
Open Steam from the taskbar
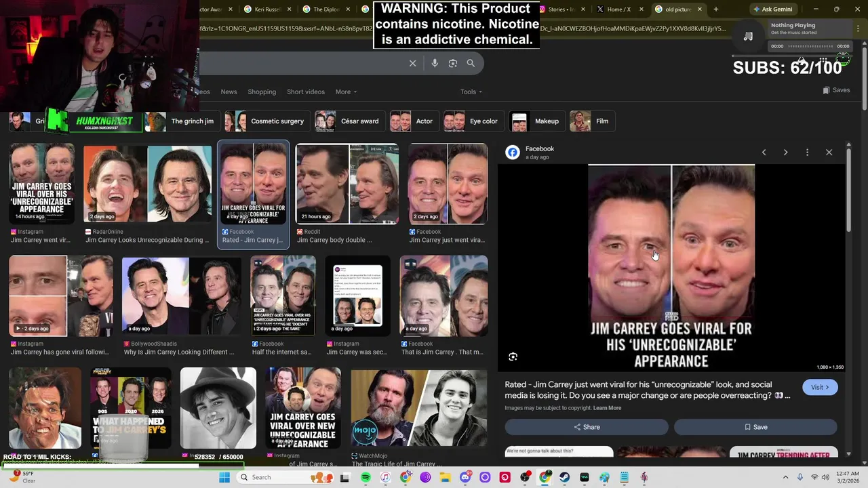click(564, 477)
